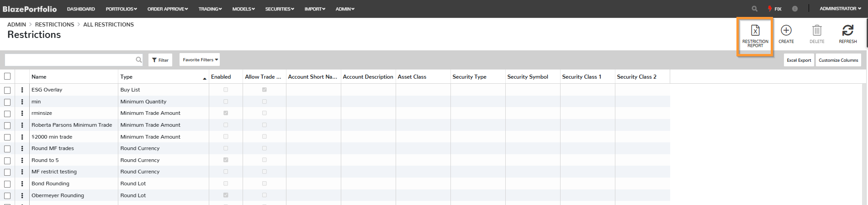Open global search magnifier in top bar
The image size is (868, 205).
(755, 9)
